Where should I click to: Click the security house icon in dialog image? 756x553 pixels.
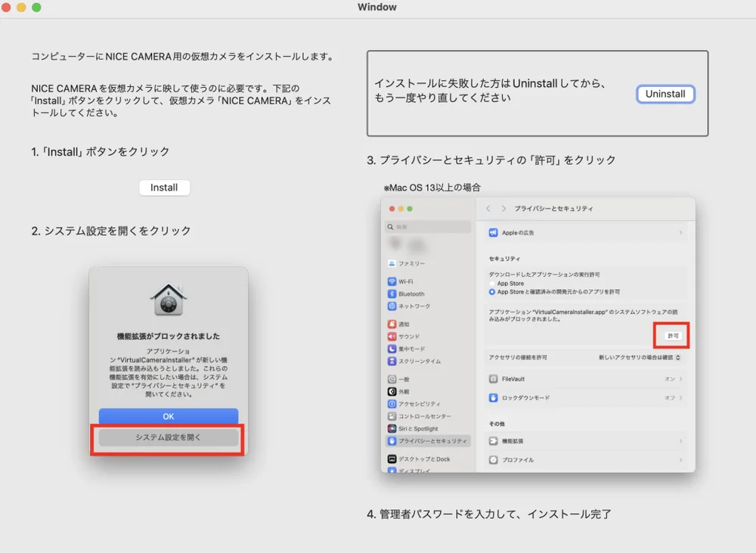(169, 300)
